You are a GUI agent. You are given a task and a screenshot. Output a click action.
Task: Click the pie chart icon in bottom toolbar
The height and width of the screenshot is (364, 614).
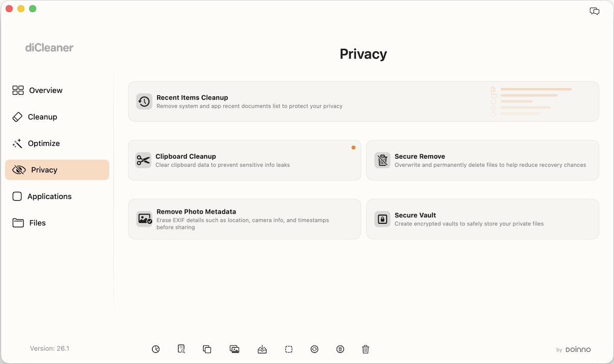pos(156,349)
